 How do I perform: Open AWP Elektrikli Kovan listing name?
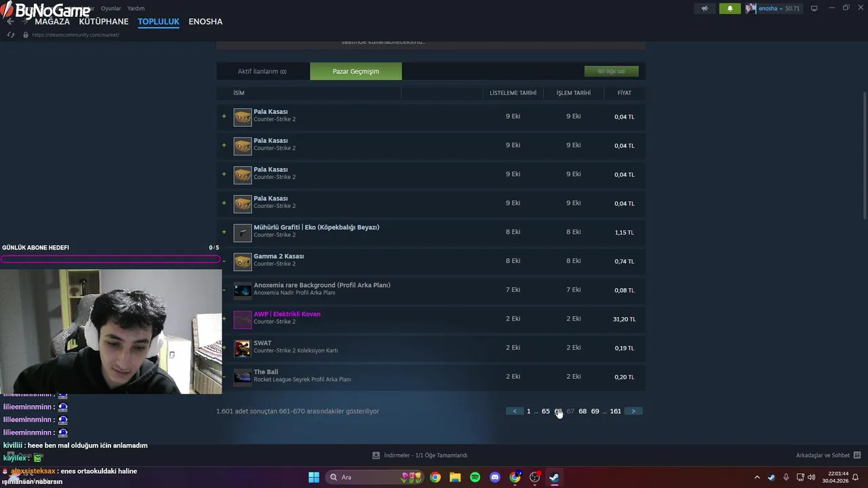pos(287,314)
